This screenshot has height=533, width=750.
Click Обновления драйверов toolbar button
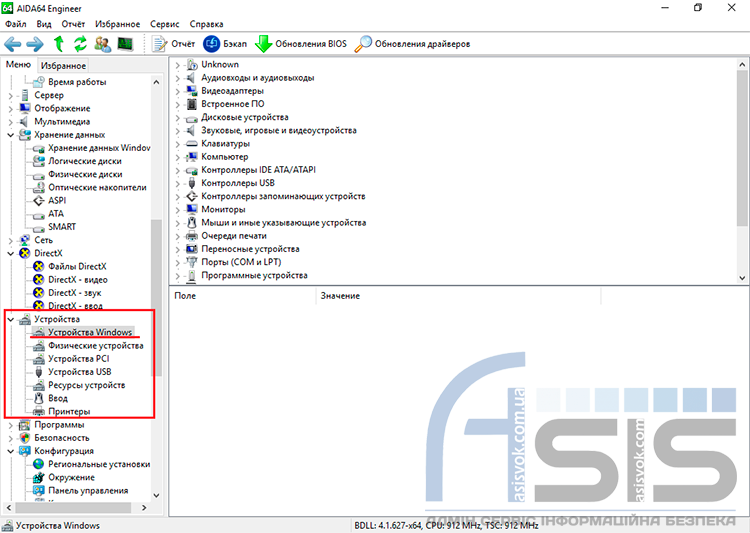click(412, 44)
